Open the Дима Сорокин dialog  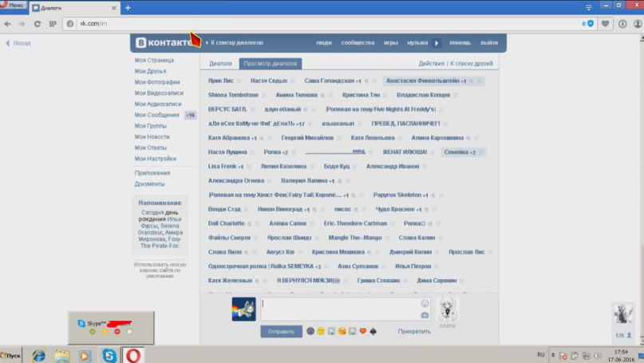click(x=437, y=281)
